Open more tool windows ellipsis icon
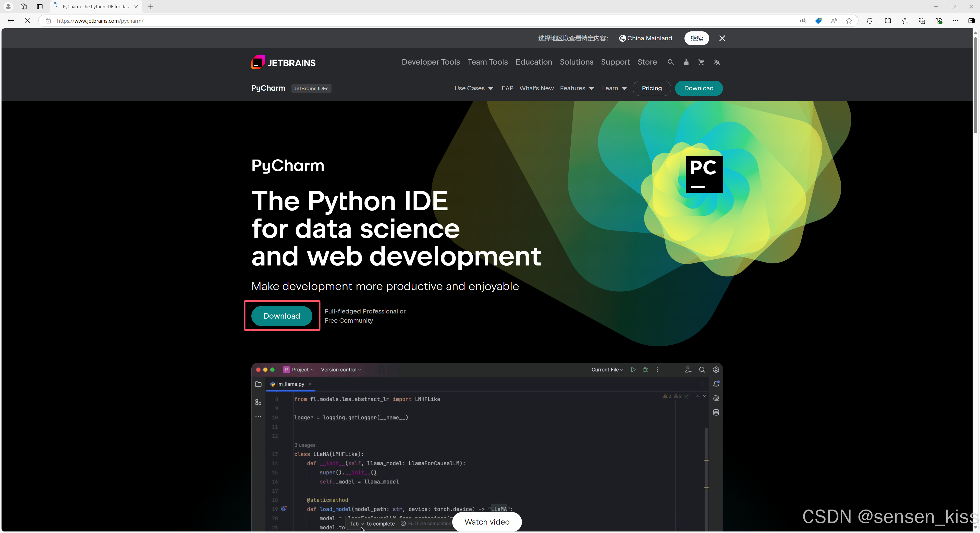The height and width of the screenshot is (533, 980). (258, 416)
